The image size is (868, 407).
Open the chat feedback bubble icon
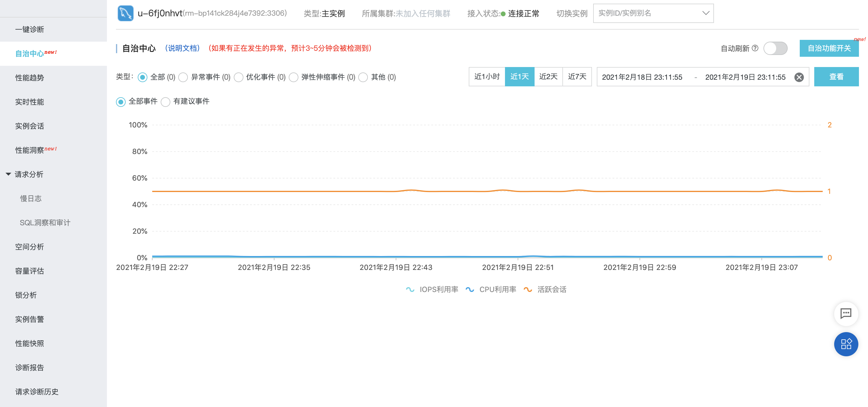pyautogui.click(x=846, y=313)
